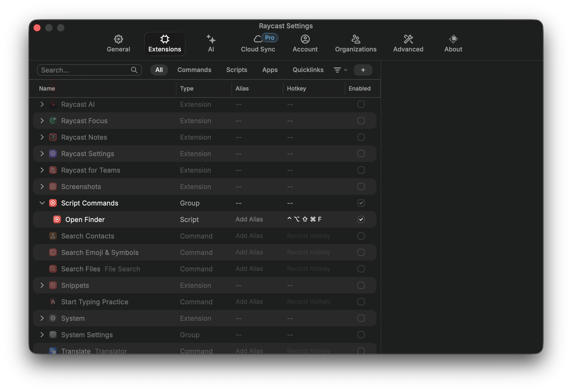Enable the Raycast Settings checkbox
This screenshot has width=572, height=392.
tap(361, 154)
